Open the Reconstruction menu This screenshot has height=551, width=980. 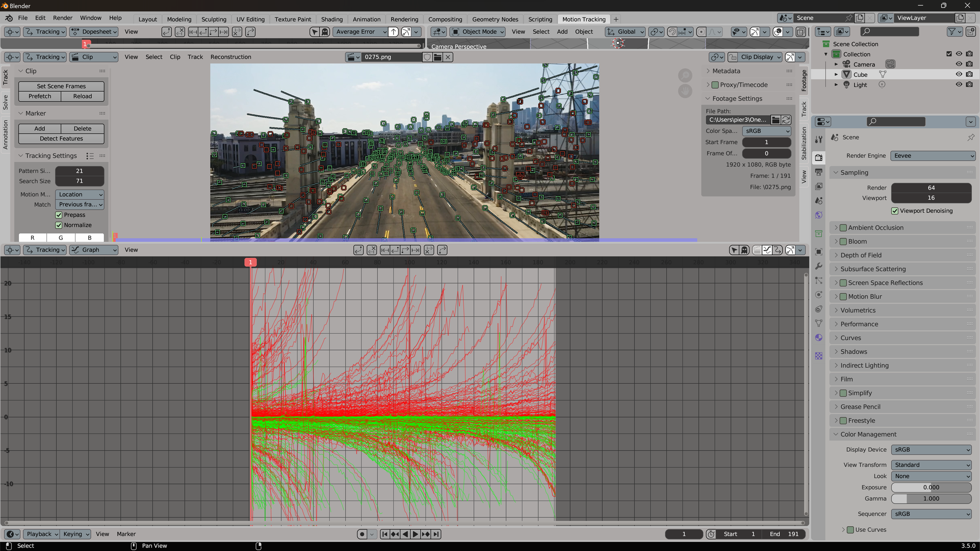click(x=230, y=57)
